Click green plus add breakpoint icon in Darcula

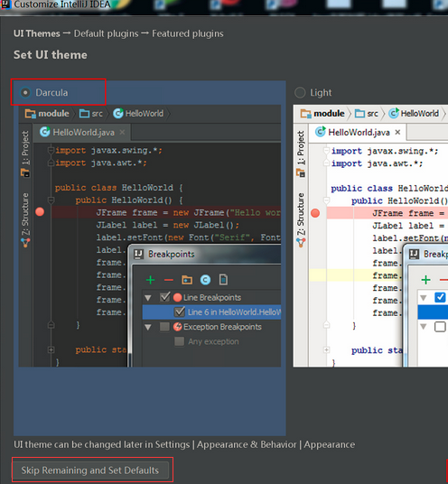[x=150, y=280]
